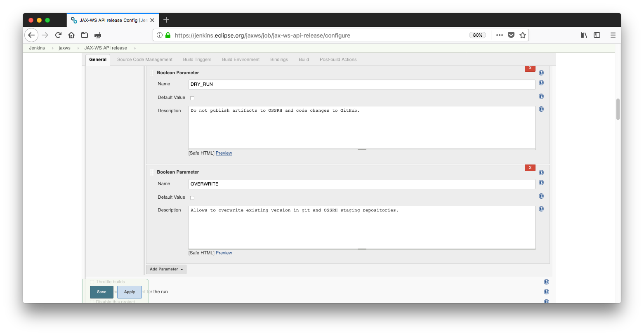Click the OVERWRITE description resize grip

pyautogui.click(x=362, y=249)
